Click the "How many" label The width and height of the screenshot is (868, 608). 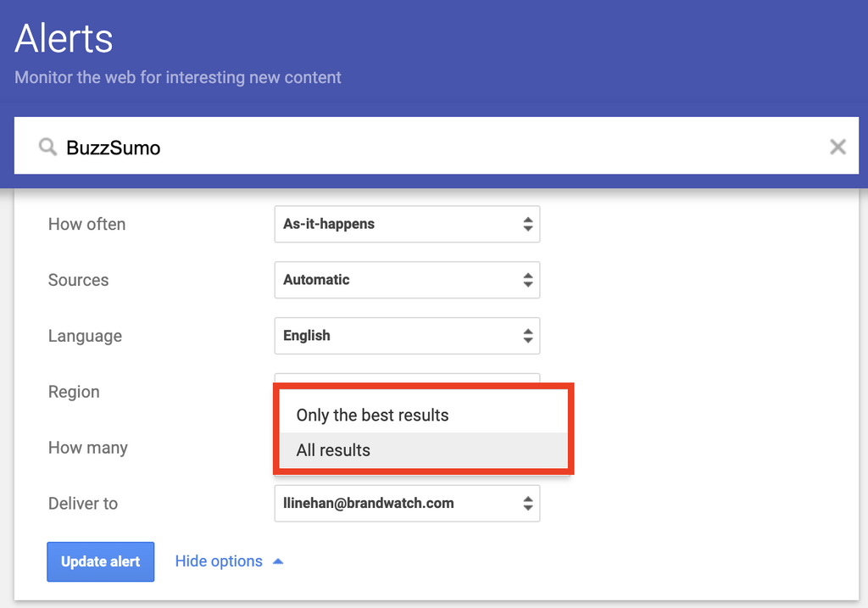pos(87,448)
